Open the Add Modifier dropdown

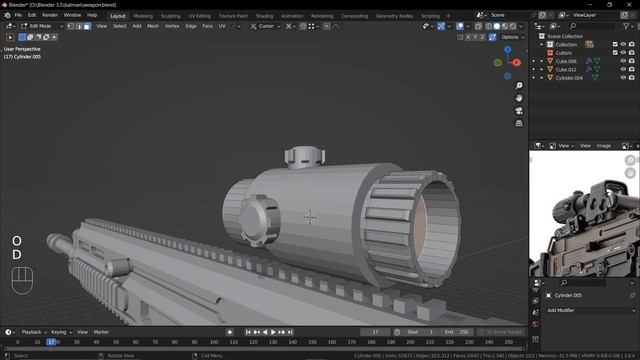point(590,310)
